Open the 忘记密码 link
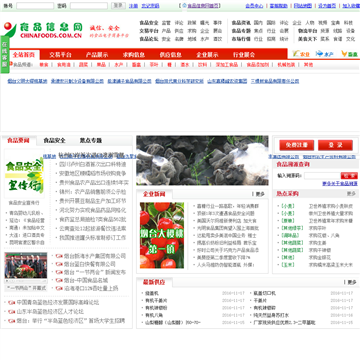This screenshot has height=360, width=360. pos(150,6)
